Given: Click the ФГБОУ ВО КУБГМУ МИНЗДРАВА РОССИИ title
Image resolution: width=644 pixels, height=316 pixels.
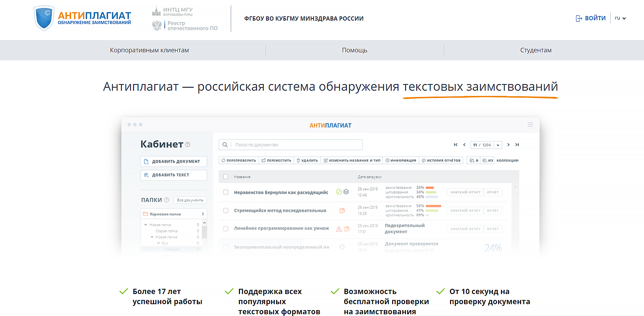Looking at the screenshot, I should (x=304, y=18).
